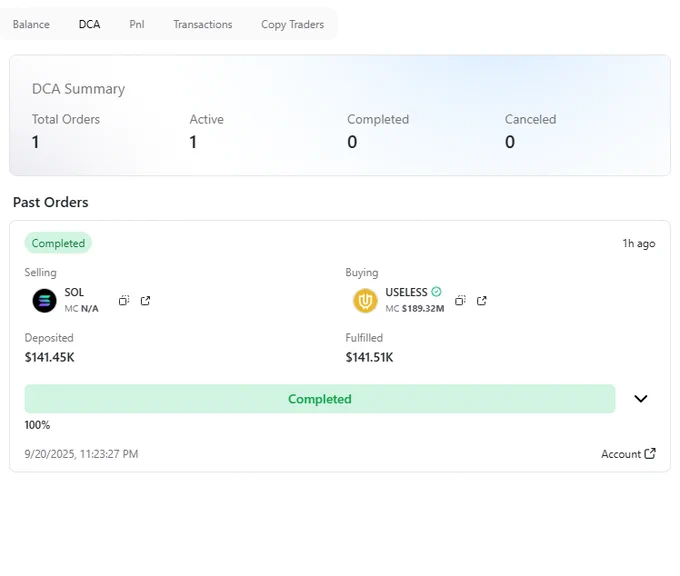Click the Fulfilled value $141.51K

click(369, 357)
